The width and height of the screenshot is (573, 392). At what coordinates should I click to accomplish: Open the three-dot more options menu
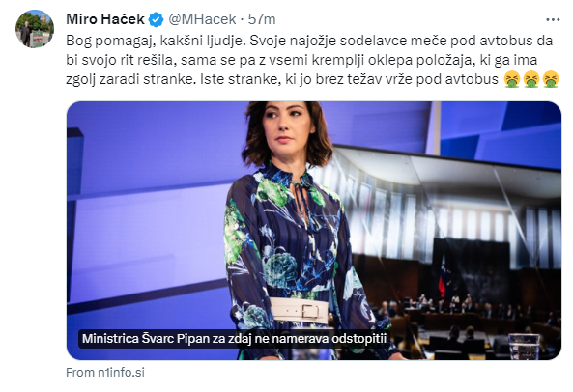coord(553,19)
